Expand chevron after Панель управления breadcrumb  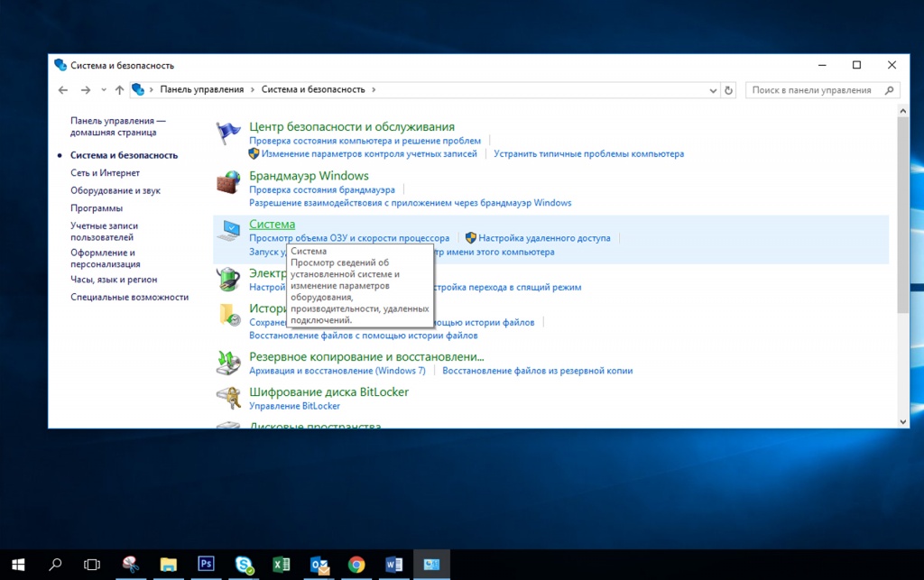pyautogui.click(x=253, y=89)
